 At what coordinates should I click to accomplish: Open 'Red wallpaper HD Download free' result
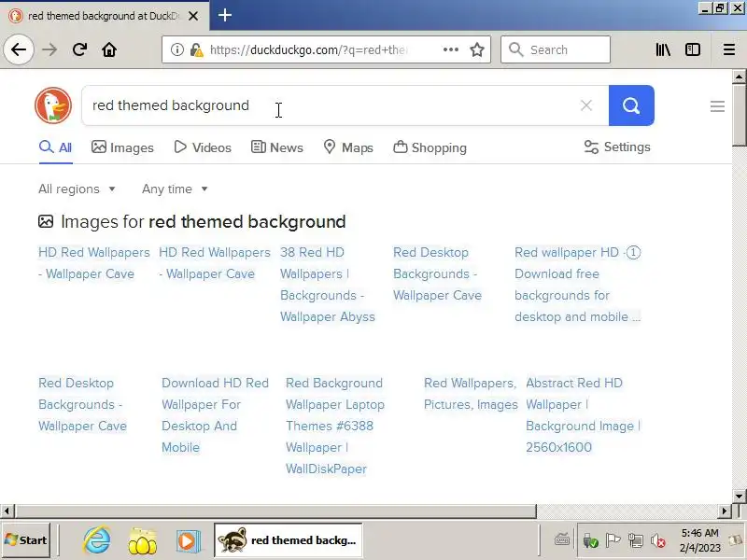pos(577,285)
